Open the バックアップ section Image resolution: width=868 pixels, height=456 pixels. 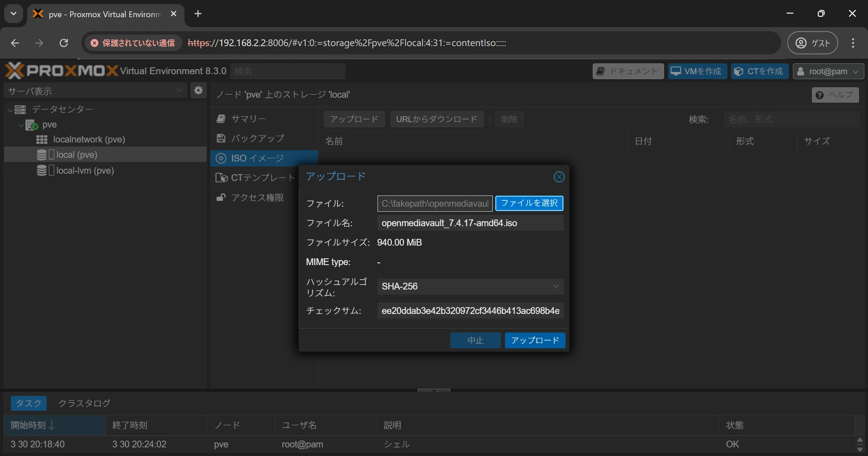tap(264, 138)
